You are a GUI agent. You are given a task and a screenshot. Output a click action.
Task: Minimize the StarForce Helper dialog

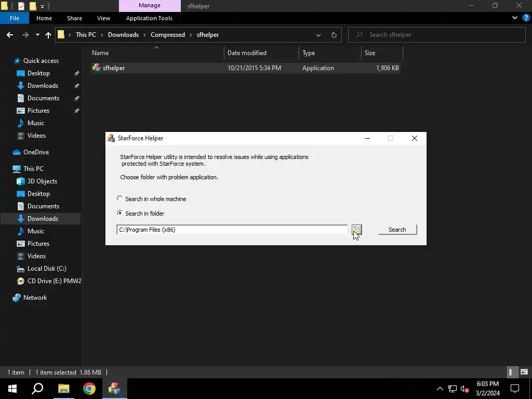coord(367,138)
